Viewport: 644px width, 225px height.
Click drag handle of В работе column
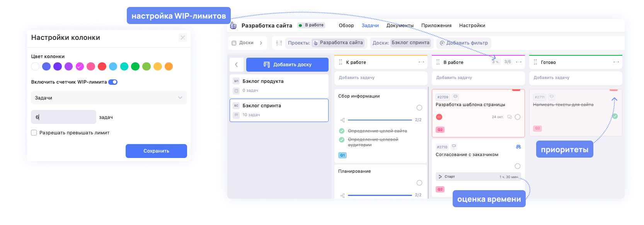click(x=438, y=62)
